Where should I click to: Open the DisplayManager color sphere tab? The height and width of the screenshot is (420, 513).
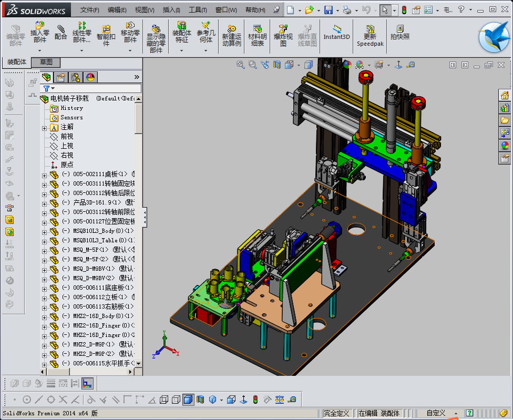pos(90,78)
